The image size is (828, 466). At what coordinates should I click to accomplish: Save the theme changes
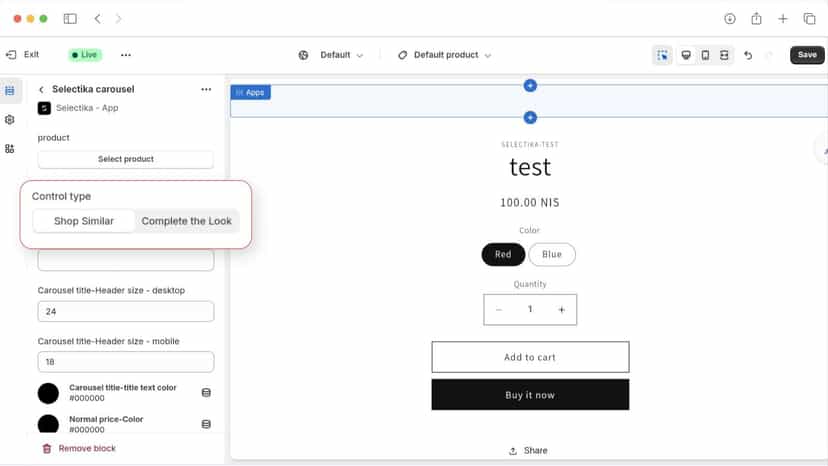point(807,55)
